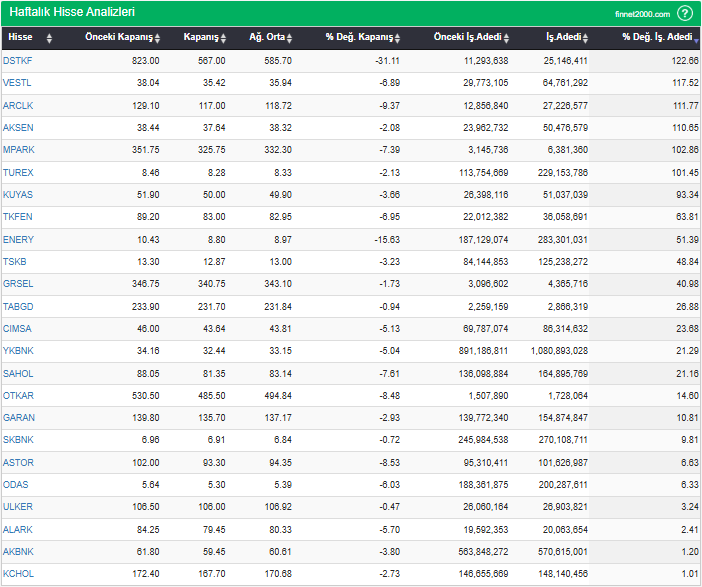
Task: Sort by % Değ. İş. Adedi arrows
Action: [x=696, y=38]
